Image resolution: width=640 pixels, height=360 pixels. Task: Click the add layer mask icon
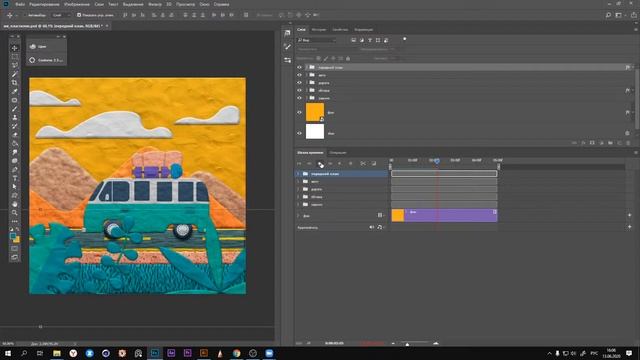coord(592,143)
